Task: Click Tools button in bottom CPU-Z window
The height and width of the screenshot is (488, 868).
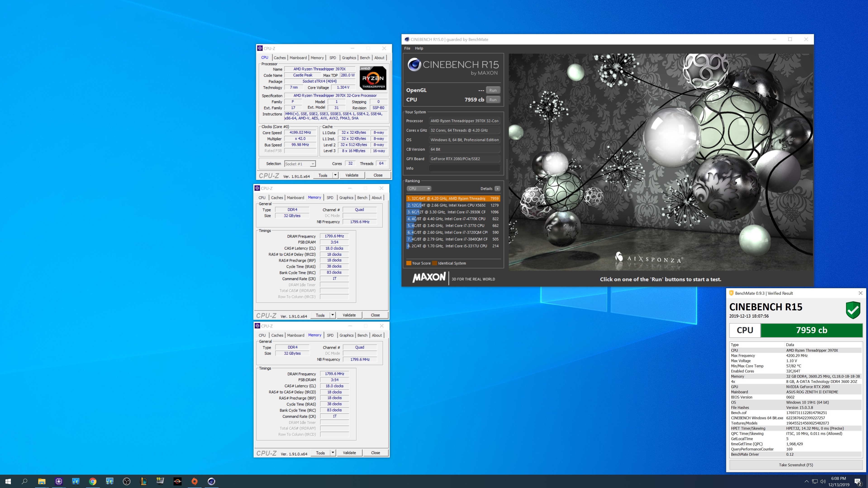Action: 321,453
